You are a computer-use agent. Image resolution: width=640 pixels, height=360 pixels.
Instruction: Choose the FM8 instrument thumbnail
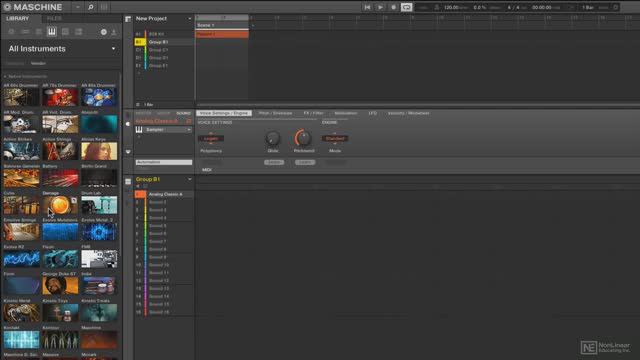click(x=99, y=259)
